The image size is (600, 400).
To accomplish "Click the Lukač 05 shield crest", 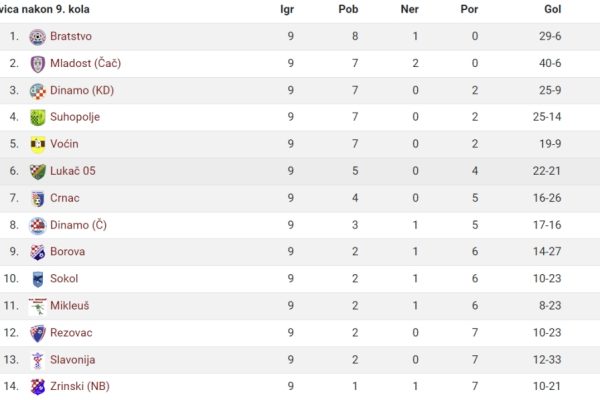I will pyautogui.click(x=38, y=171).
